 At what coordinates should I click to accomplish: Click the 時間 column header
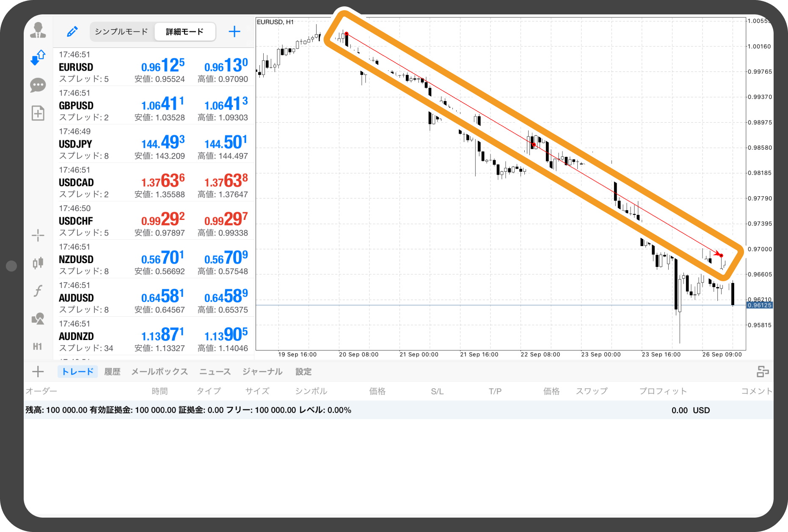160,391
